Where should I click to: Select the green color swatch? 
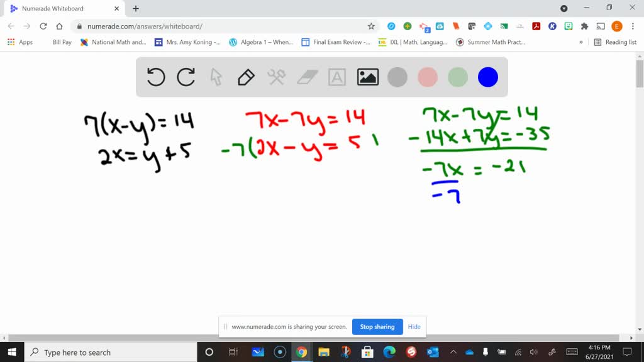pyautogui.click(x=457, y=77)
